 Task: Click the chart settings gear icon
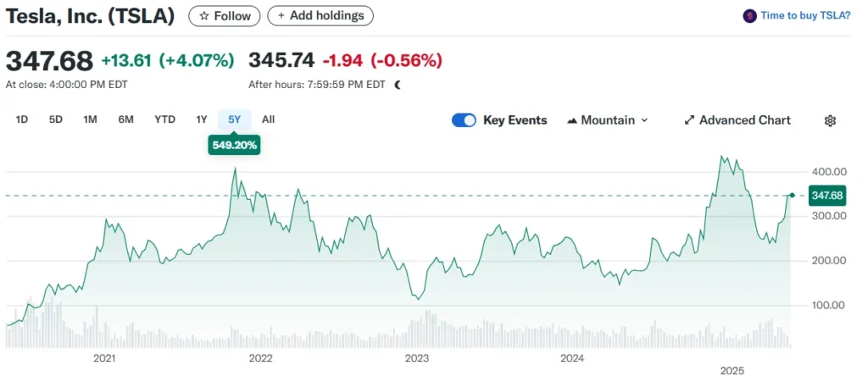(830, 120)
